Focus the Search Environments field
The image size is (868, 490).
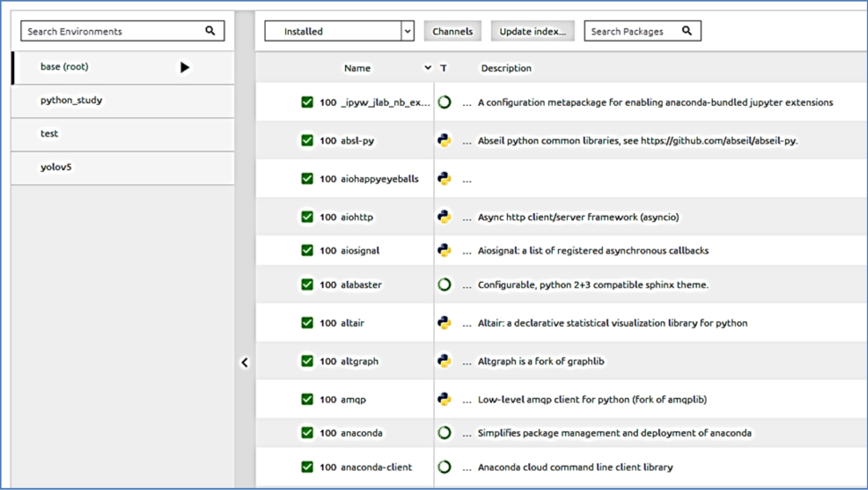pos(122,31)
